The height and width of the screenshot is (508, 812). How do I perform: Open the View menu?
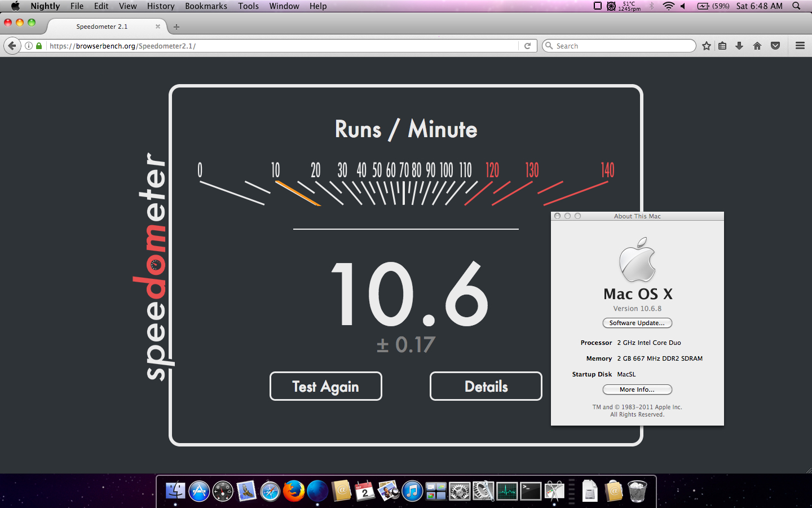tap(128, 6)
